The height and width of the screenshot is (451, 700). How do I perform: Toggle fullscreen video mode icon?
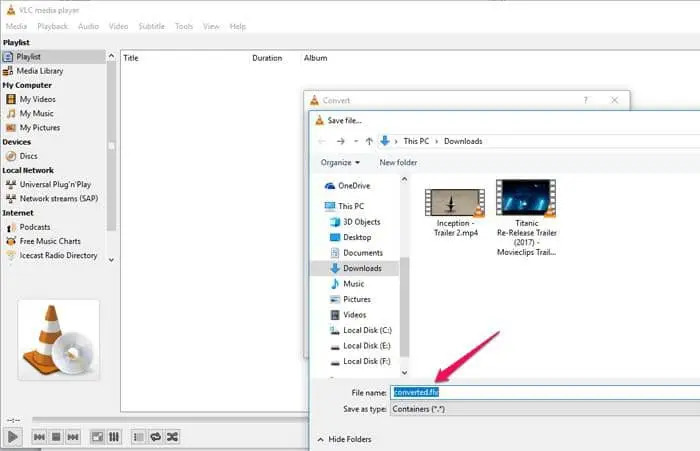tap(97, 437)
